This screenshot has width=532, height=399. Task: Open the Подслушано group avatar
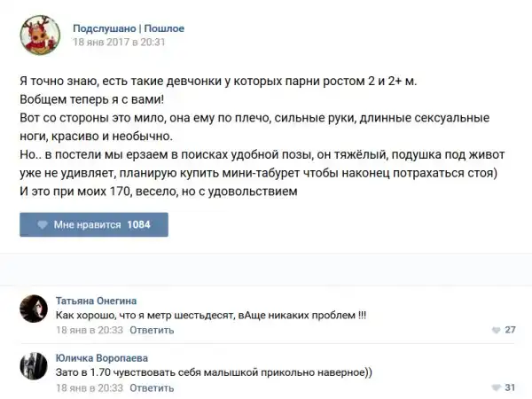click(x=40, y=35)
